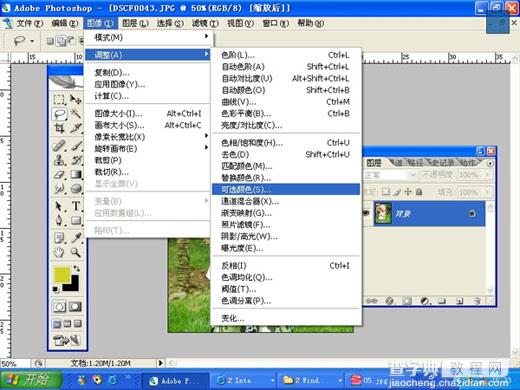Open status bar info arrow menu
The height and width of the screenshot is (390, 520).
pos(160,363)
